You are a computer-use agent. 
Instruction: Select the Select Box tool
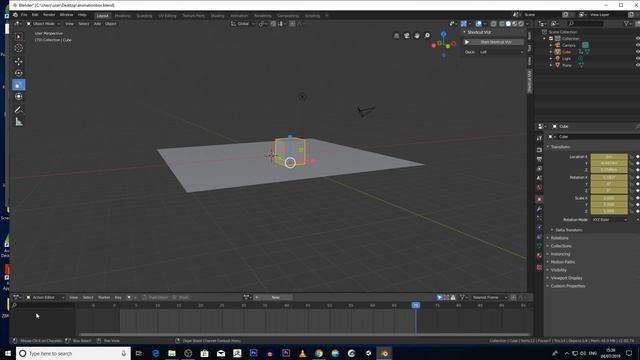tap(19, 37)
